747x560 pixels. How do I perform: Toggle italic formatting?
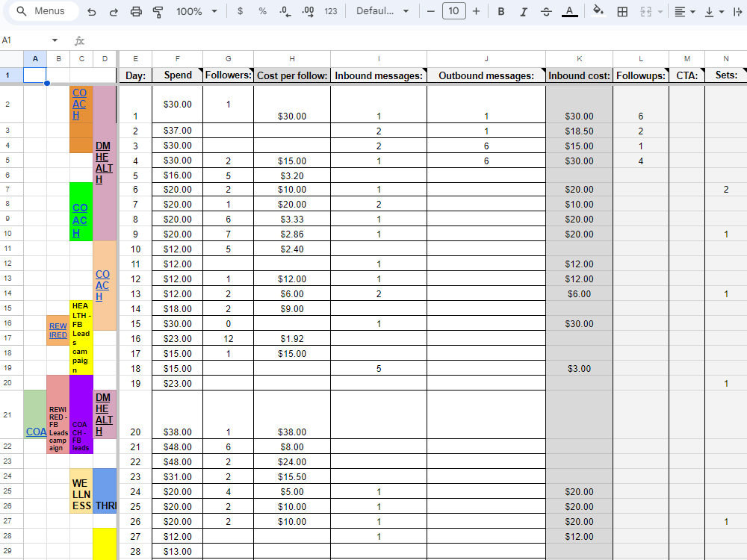coord(523,11)
